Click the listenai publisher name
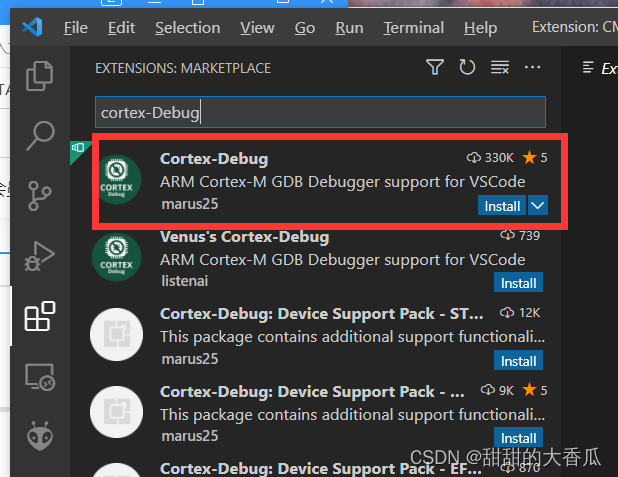Image resolution: width=618 pixels, height=477 pixels. pos(184,281)
